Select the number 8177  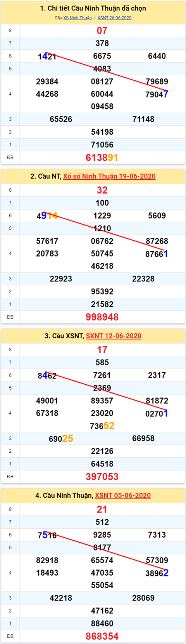(102, 547)
